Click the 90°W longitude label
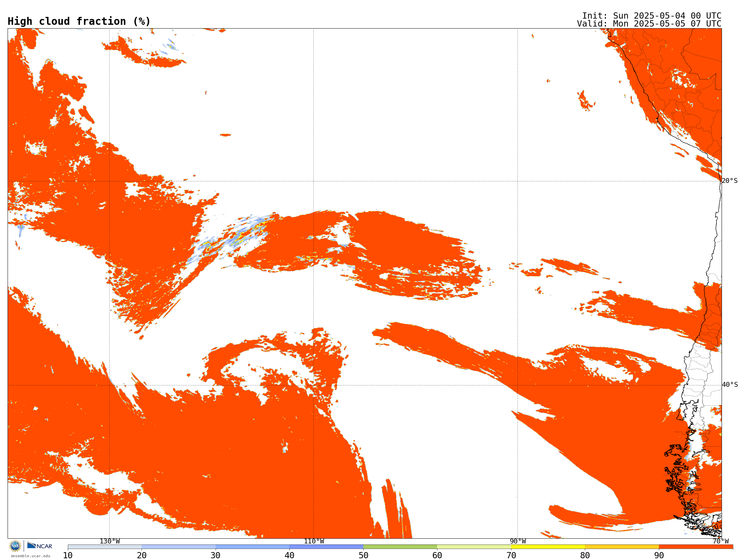The image size is (744, 560). 518,541
